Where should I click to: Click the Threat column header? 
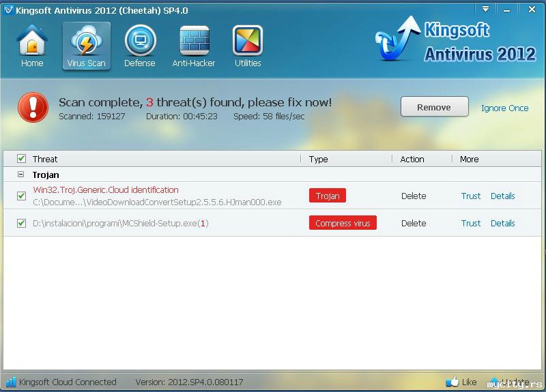click(x=45, y=159)
